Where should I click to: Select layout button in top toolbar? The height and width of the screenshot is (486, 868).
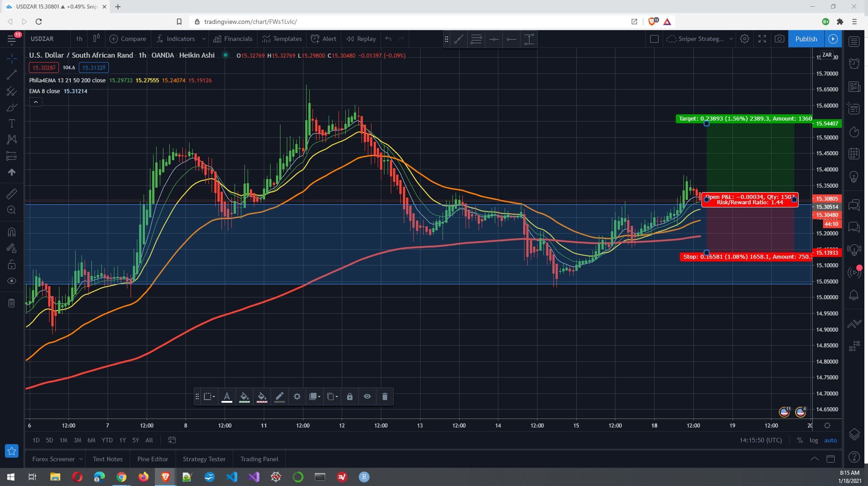[x=654, y=39]
